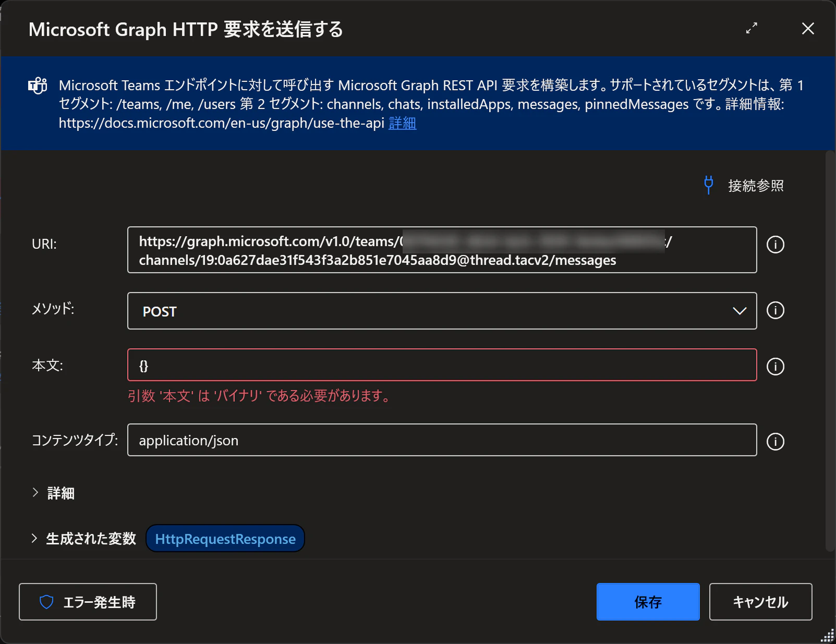Click the expand dialog arrows icon
Image resolution: width=836 pixels, height=644 pixels.
(752, 28)
